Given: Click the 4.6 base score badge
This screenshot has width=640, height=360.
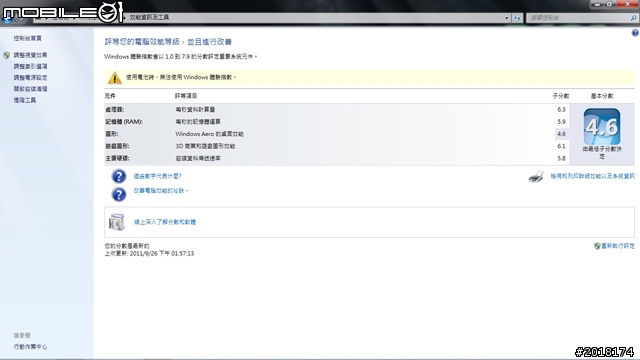Looking at the screenshot, I should pos(602,126).
